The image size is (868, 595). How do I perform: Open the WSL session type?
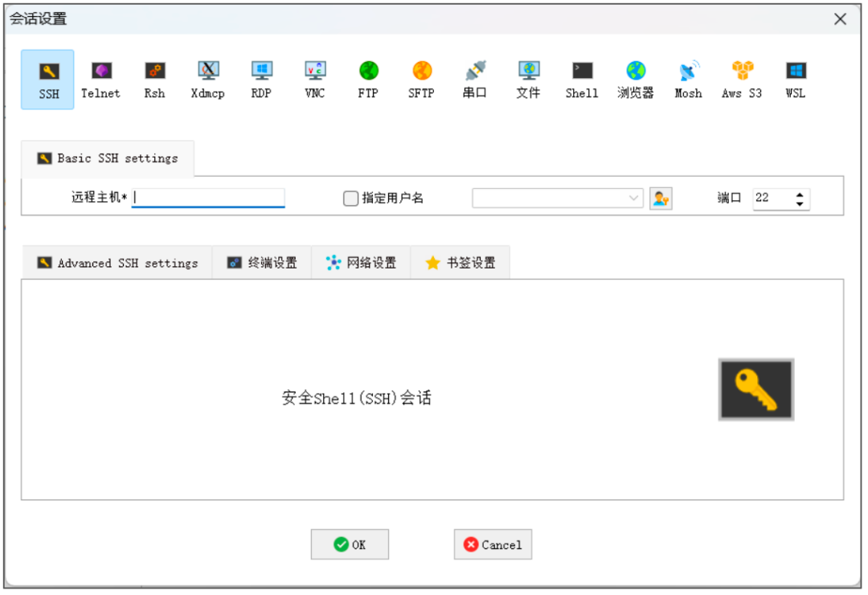click(794, 78)
